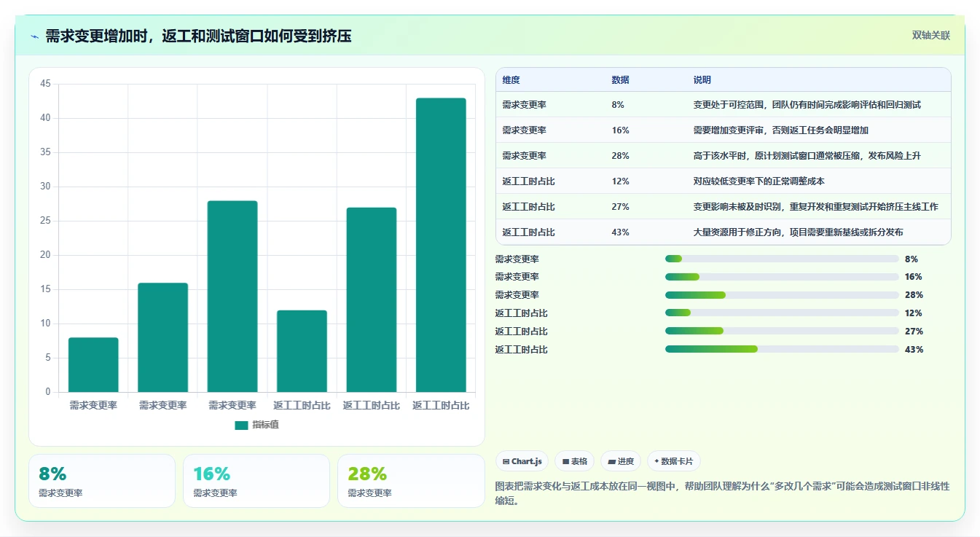
Task: Click the progress bar labeled 16%
Action: click(782, 277)
